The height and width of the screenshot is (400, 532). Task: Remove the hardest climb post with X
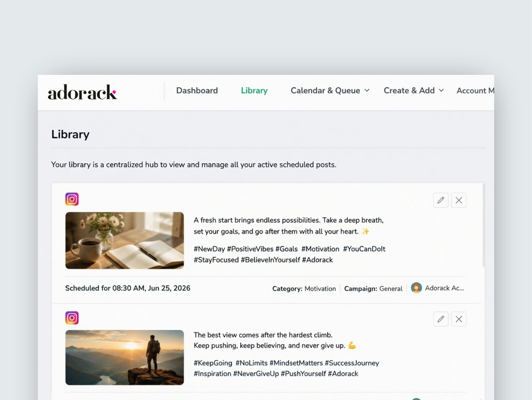point(459,319)
